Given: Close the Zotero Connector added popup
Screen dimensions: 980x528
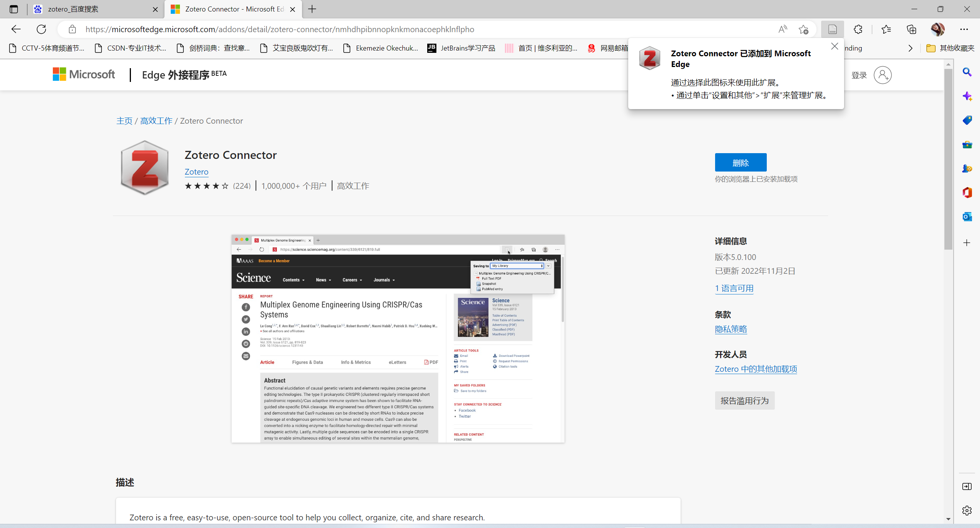Looking at the screenshot, I should click(835, 46).
